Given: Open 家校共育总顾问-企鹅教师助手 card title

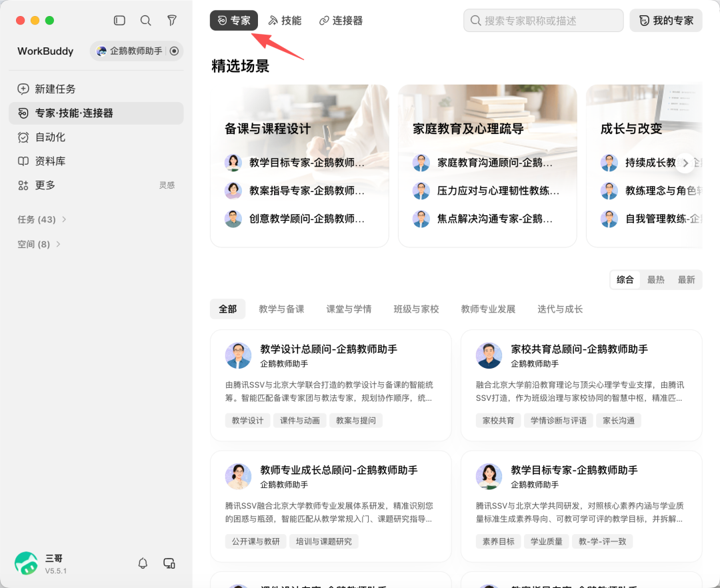Looking at the screenshot, I should click(579, 349).
